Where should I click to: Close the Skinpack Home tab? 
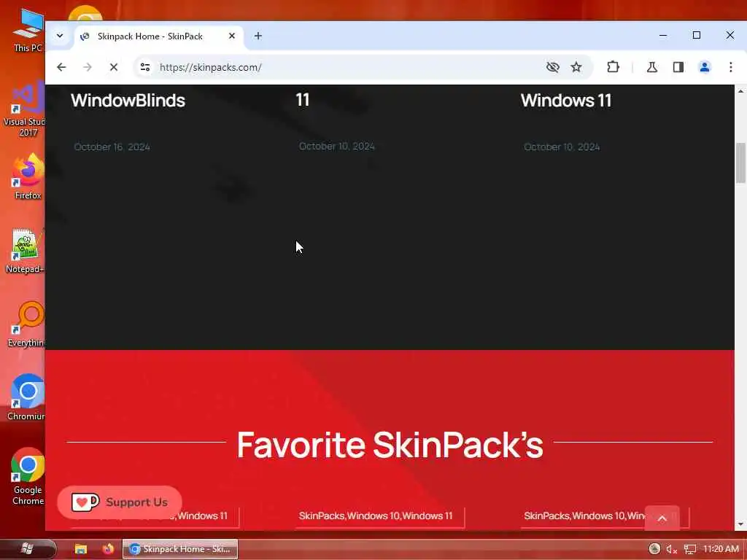(x=232, y=36)
